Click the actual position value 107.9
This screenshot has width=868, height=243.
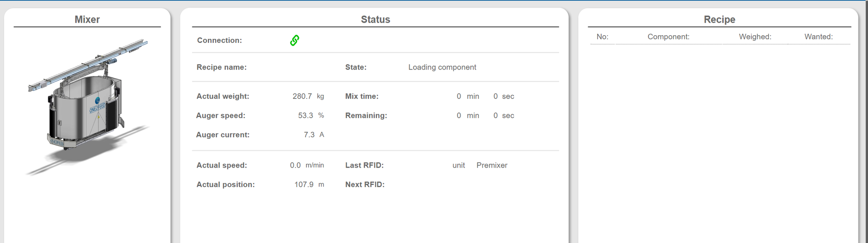pos(304,184)
